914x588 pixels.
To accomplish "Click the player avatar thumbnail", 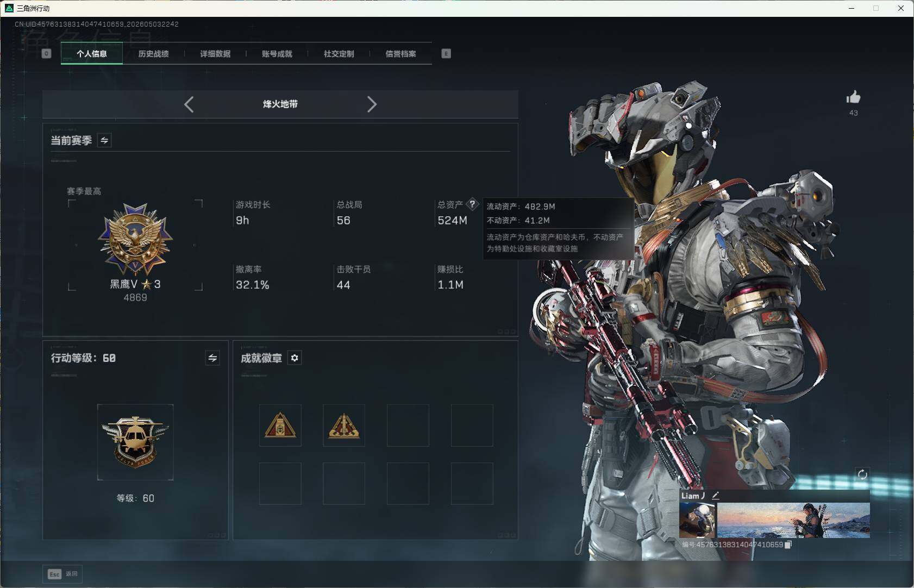I will click(x=697, y=520).
